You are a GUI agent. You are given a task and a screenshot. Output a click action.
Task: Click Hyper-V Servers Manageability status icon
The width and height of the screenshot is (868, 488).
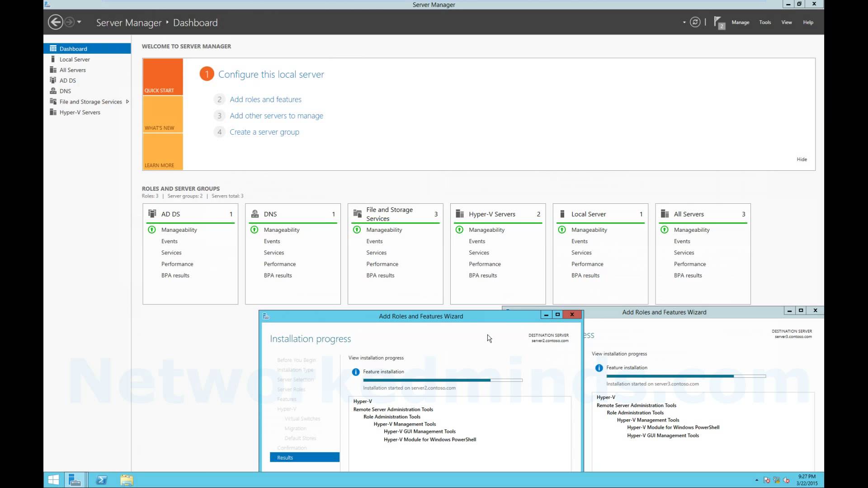(x=459, y=230)
